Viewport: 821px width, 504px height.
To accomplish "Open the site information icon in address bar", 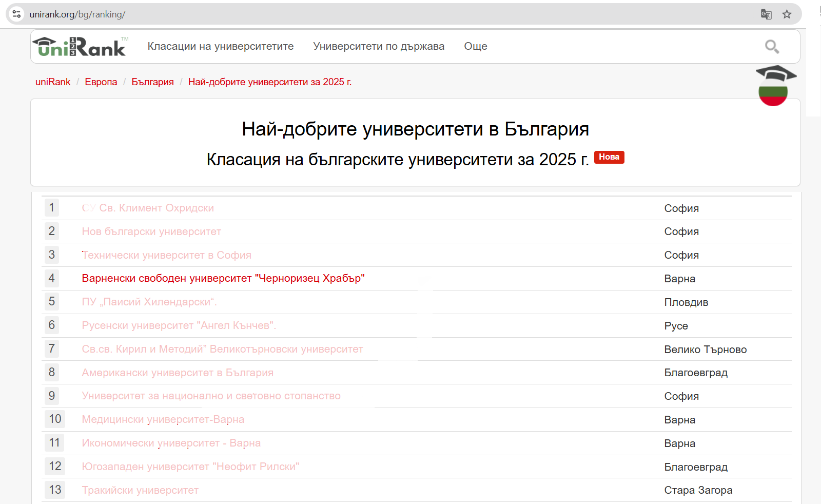I will (x=16, y=14).
